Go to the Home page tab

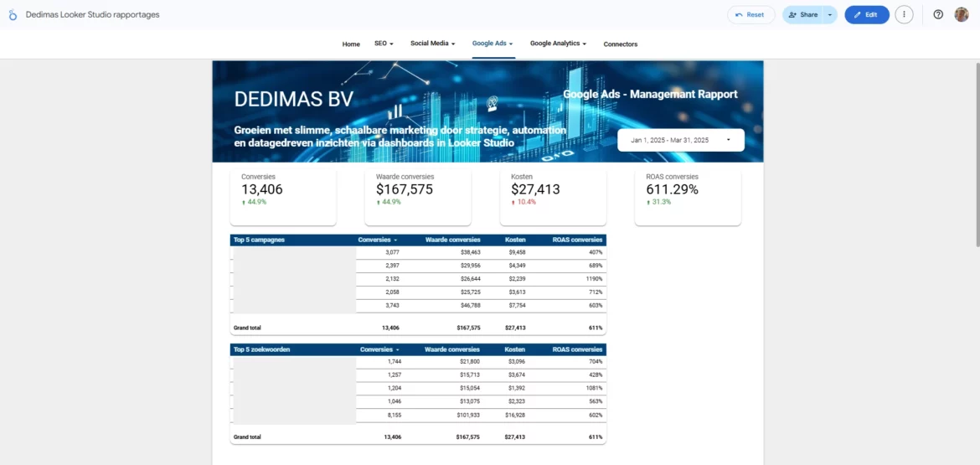click(351, 44)
